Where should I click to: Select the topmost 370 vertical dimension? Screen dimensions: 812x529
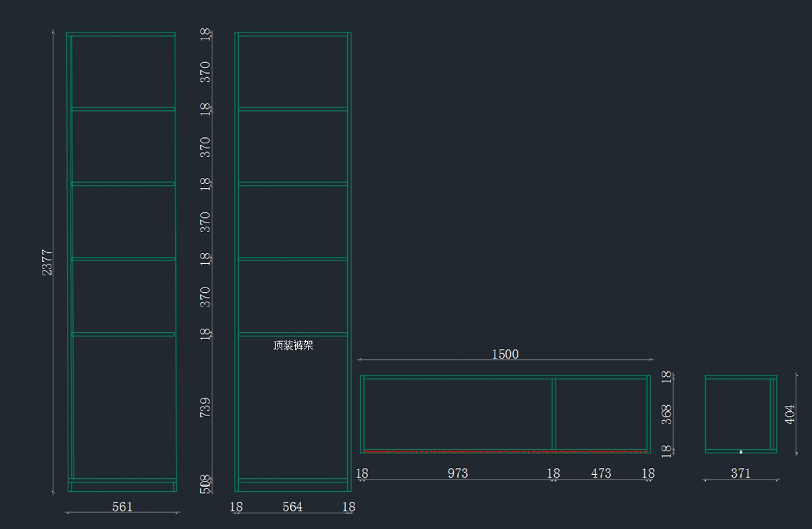coord(206,72)
